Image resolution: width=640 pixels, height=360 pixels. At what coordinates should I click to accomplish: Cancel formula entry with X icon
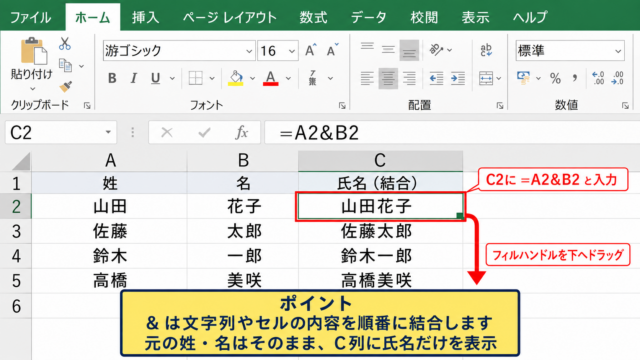click(167, 132)
